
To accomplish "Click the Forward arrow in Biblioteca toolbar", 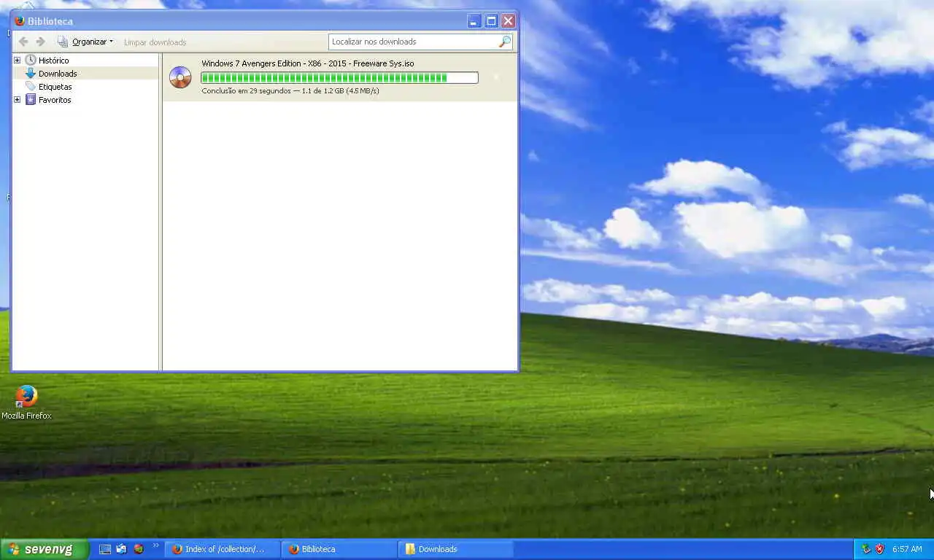I will click(40, 42).
